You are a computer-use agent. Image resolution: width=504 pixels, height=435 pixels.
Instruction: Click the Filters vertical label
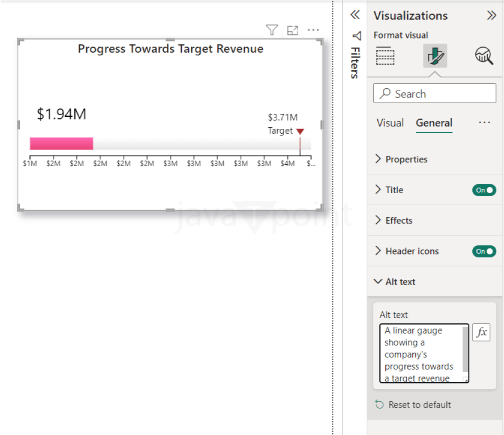coord(355,63)
